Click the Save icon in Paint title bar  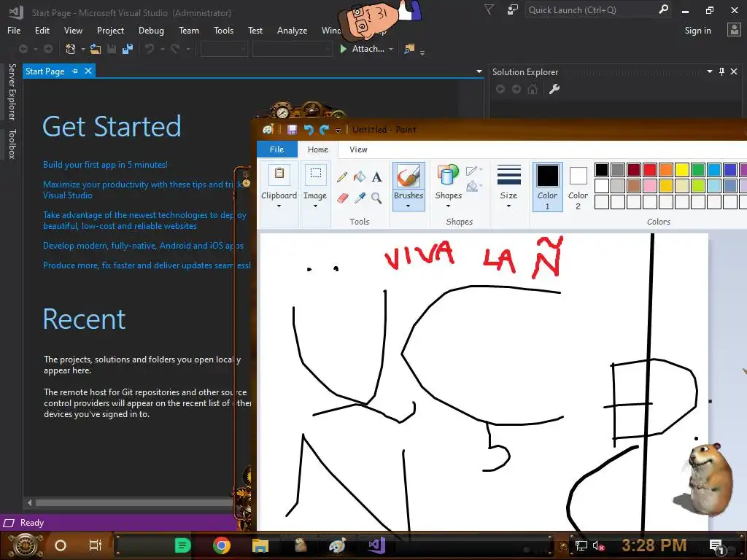292,130
